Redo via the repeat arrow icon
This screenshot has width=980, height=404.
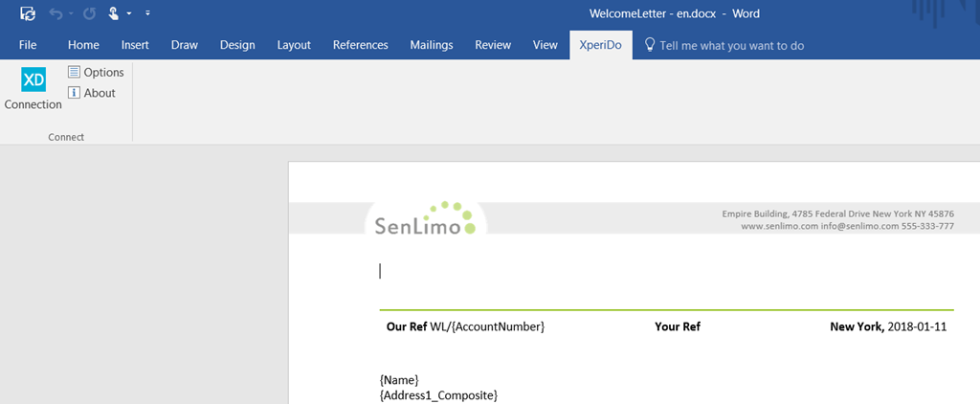pos(89,13)
